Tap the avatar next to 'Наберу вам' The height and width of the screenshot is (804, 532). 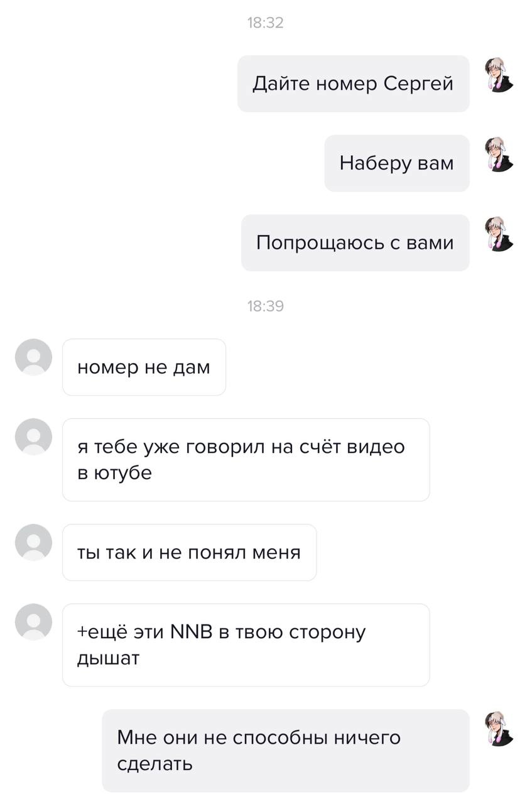pos(500,155)
